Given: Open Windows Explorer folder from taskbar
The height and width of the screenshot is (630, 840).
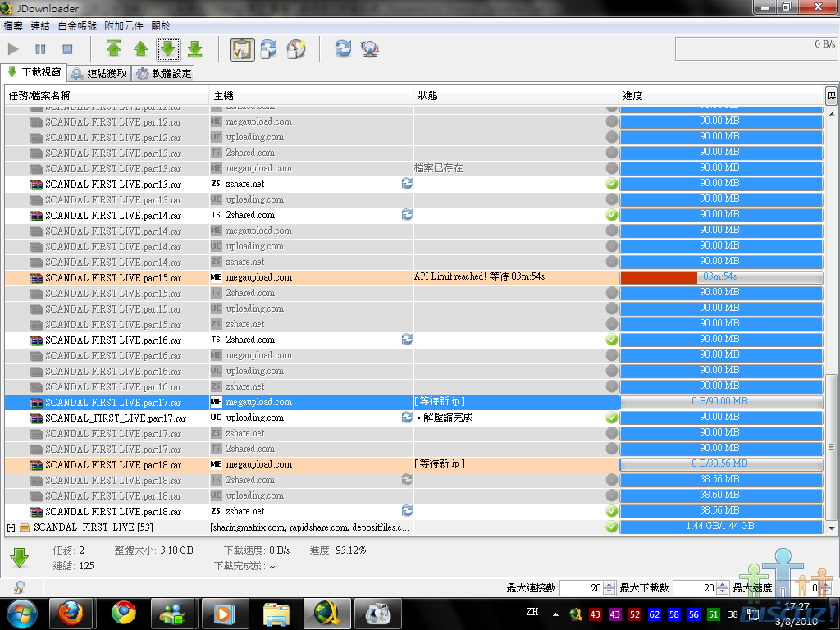Looking at the screenshot, I should click(x=276, y=614).
